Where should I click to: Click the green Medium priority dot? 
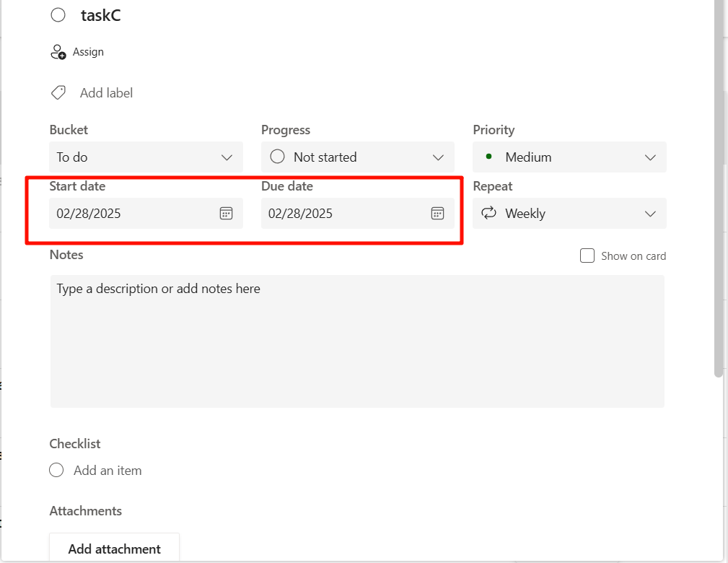tap(488, 157)
